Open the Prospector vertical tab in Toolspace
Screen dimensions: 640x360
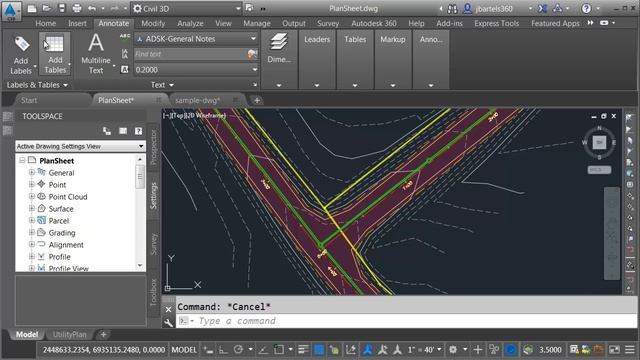[153, 147]
